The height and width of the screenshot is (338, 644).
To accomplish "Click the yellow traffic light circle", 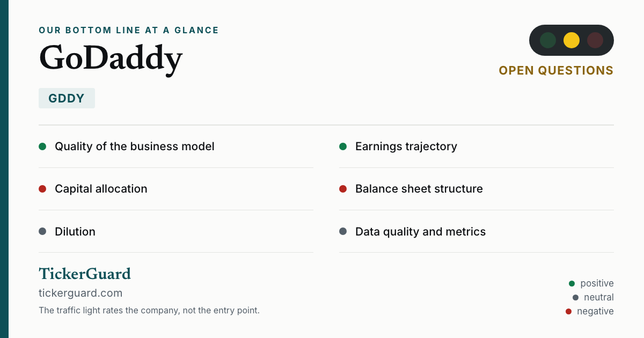I will 572,40.
